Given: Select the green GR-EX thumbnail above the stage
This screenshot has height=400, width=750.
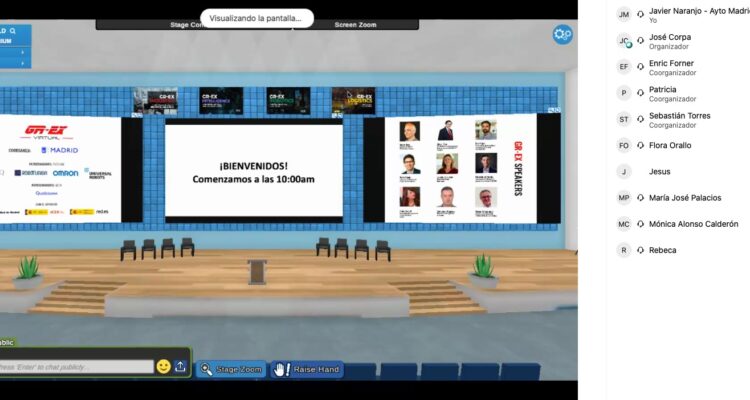Looking at the screenshot, I should coord(288,100).
